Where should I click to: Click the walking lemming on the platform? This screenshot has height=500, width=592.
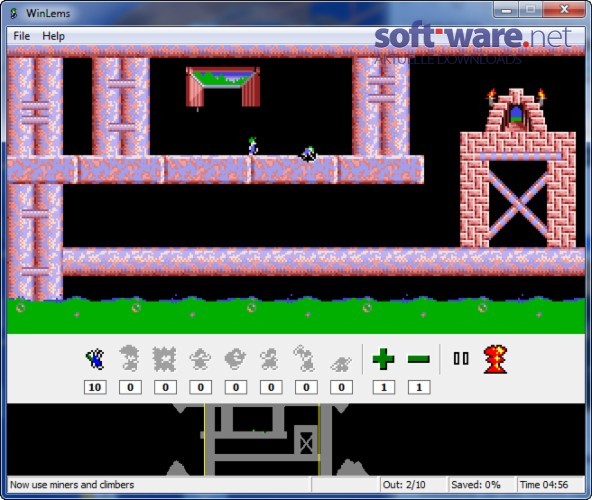click(253, 147)
